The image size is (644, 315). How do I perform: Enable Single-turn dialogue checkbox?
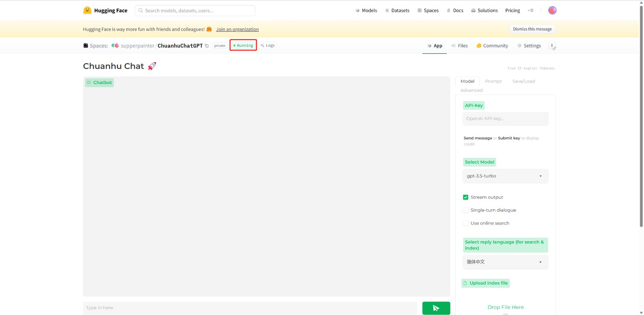coord(466,210)
